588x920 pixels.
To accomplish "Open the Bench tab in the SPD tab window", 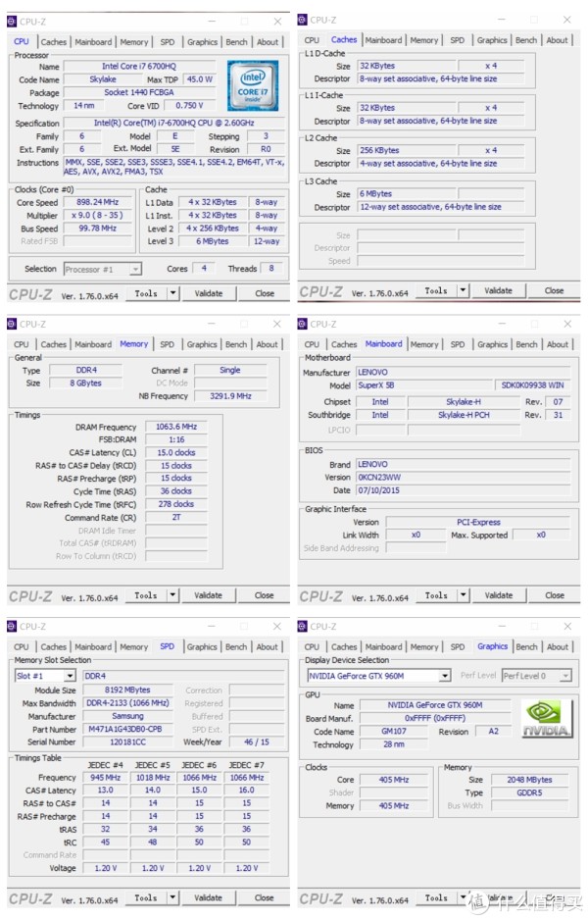I will click(236, 647).
